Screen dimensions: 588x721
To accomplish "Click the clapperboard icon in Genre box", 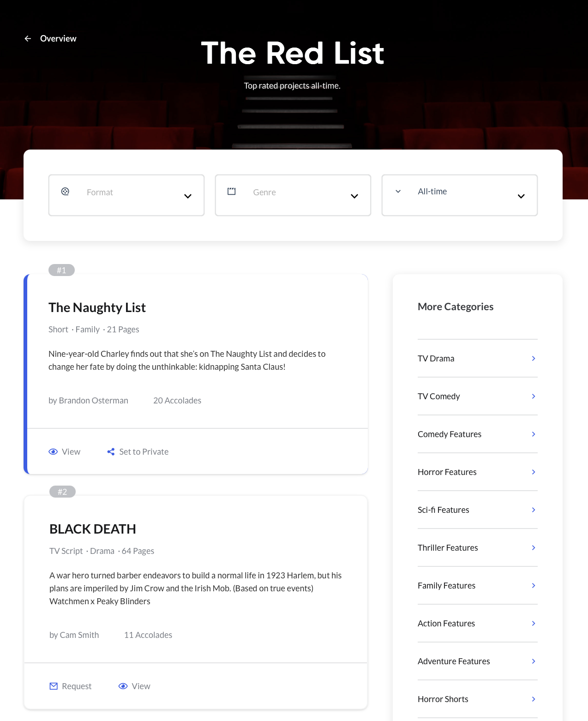I will click(232, 192).
